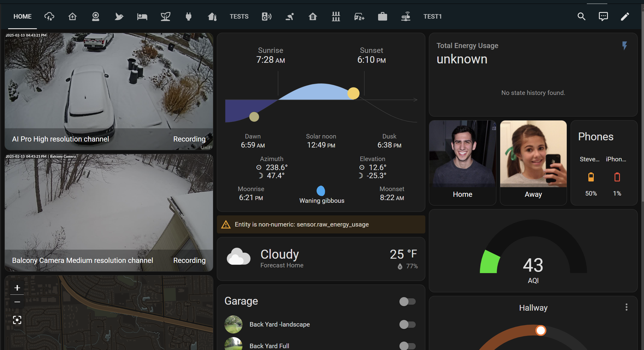Open the weather lightning-rainy tab
644x350 pixels.
(x=49, y=17)
